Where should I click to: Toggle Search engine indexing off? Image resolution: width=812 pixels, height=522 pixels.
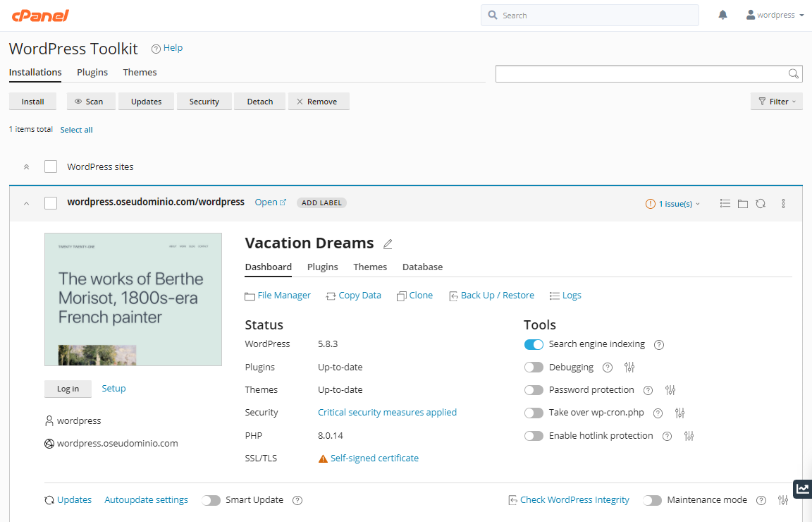coord(534,345)
